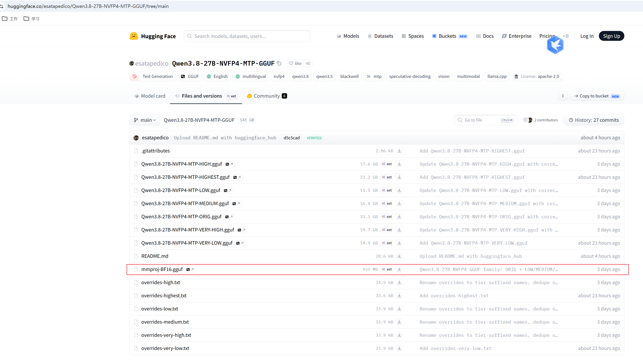Viewport: 643px width, 364px height.
Task: Filter by the GGUF tag
Action: click(x=190, y=77)
